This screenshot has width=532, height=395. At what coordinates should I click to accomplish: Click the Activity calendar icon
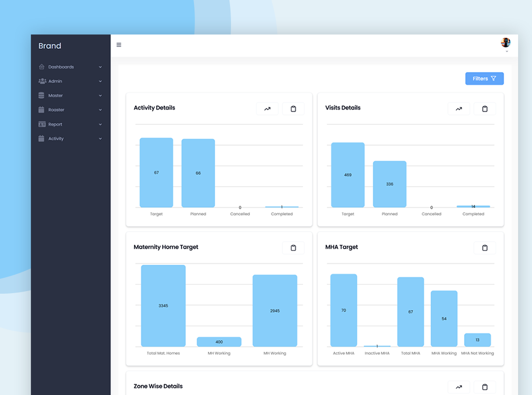41,138
